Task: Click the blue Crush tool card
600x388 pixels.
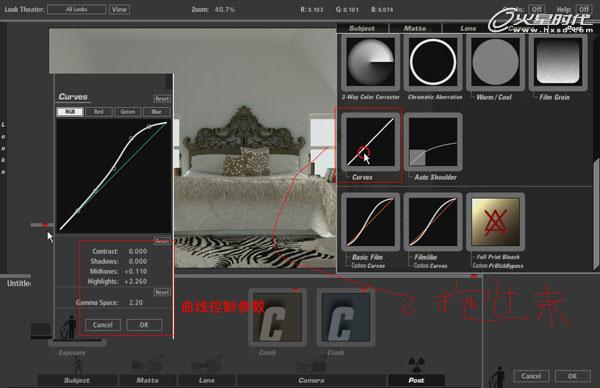Action: (x=346, y=317)
